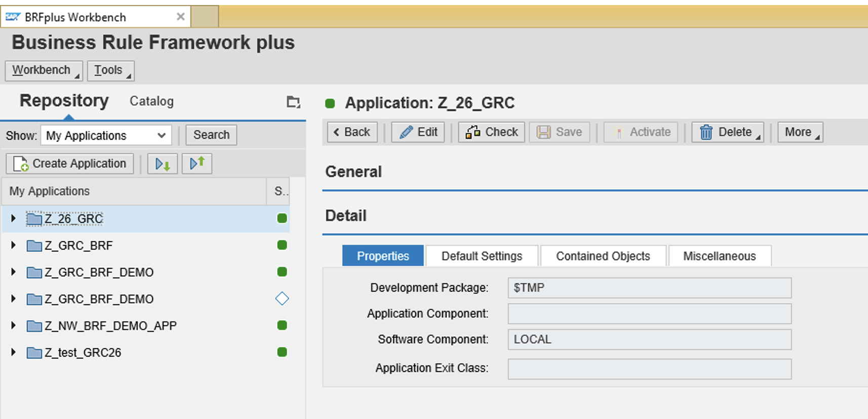Click the Application Component field
Viewport: 868px width, 419px height.
[650, 313]
